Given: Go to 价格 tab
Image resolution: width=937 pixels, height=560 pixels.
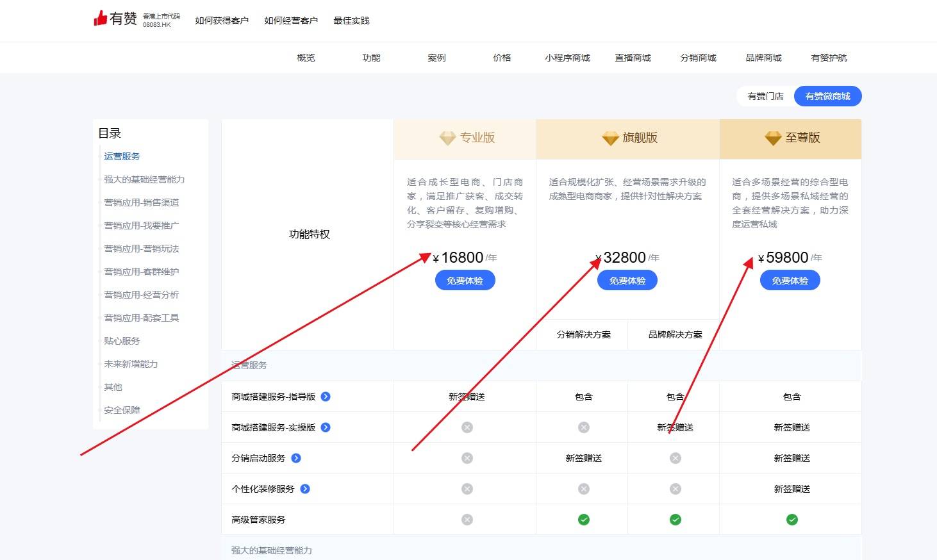Looking at the screenshot, I should click(x=502, y=58).
